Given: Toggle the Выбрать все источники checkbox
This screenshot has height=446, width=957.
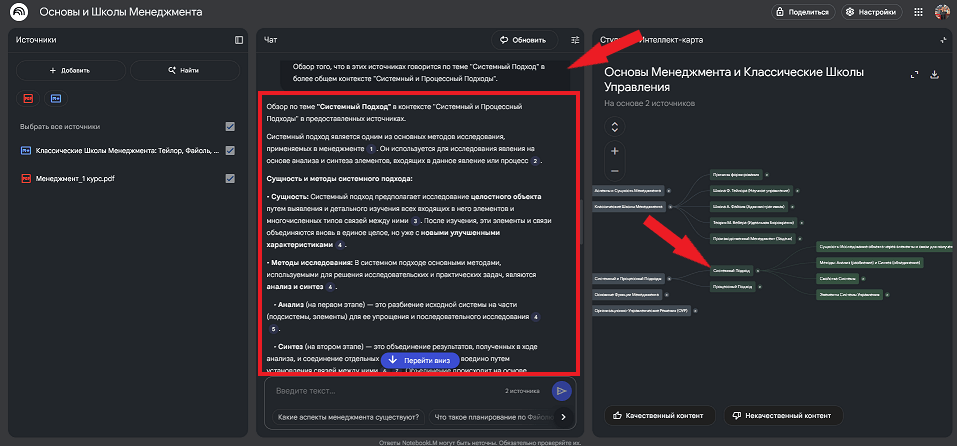Looking at the screenshot, I should (230, 127).
